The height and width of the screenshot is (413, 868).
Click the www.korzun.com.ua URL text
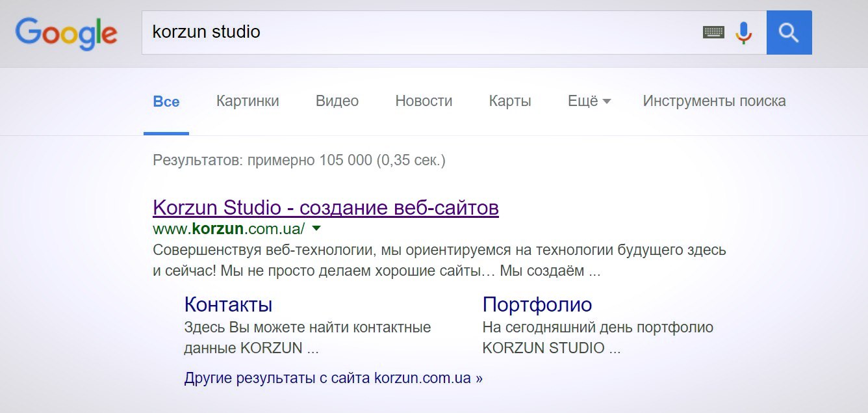(227, 228)
